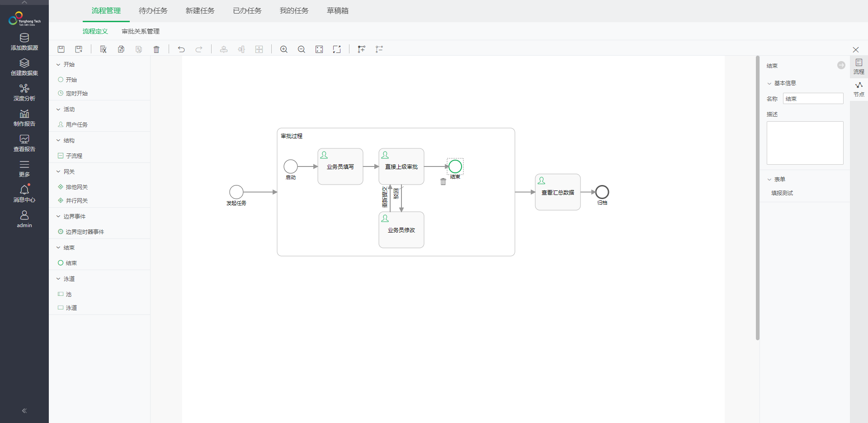Zoom out on the canvas
The height and width of the screenshot is (423, 868).
302,49
